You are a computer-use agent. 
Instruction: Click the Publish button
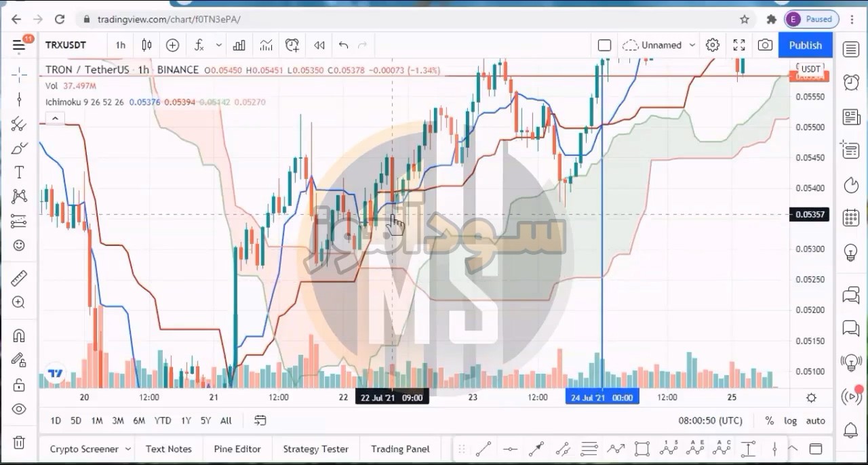tap(806, 45)
